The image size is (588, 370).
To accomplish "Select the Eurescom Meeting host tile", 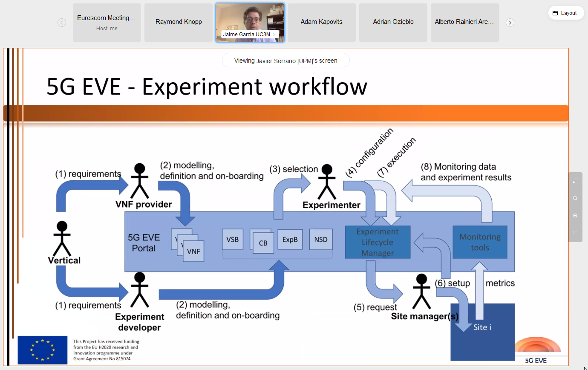I will (x=107, y=23).
